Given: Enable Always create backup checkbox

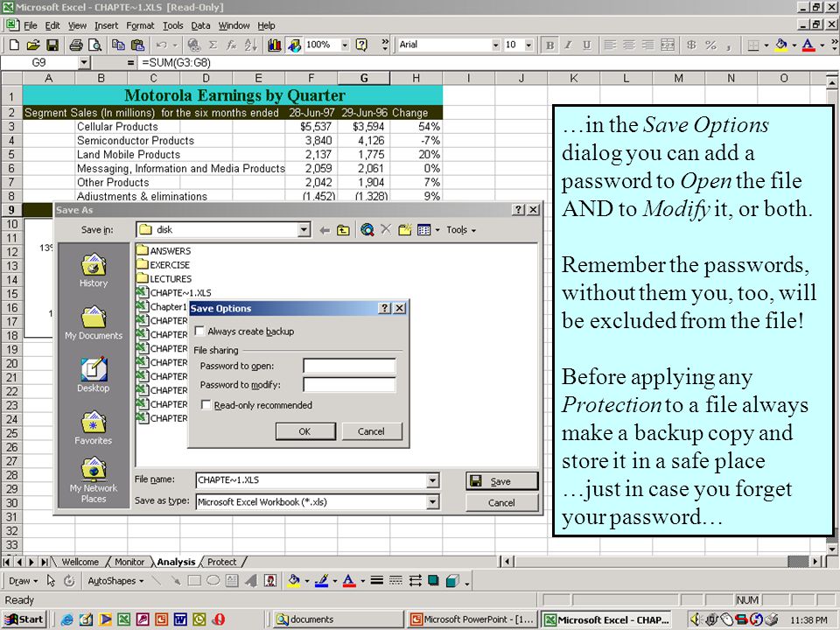Looking at the screenshot, I should (200, 331).
